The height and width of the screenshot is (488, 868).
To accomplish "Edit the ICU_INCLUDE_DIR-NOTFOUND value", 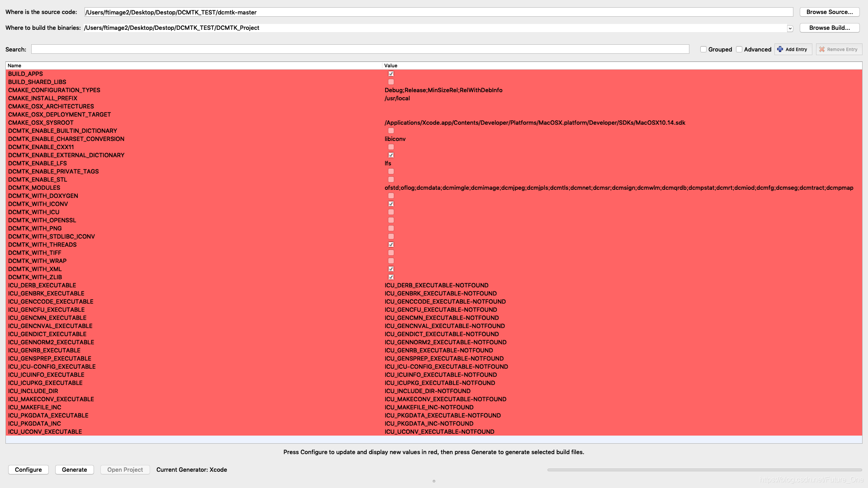I will point(428,391).
